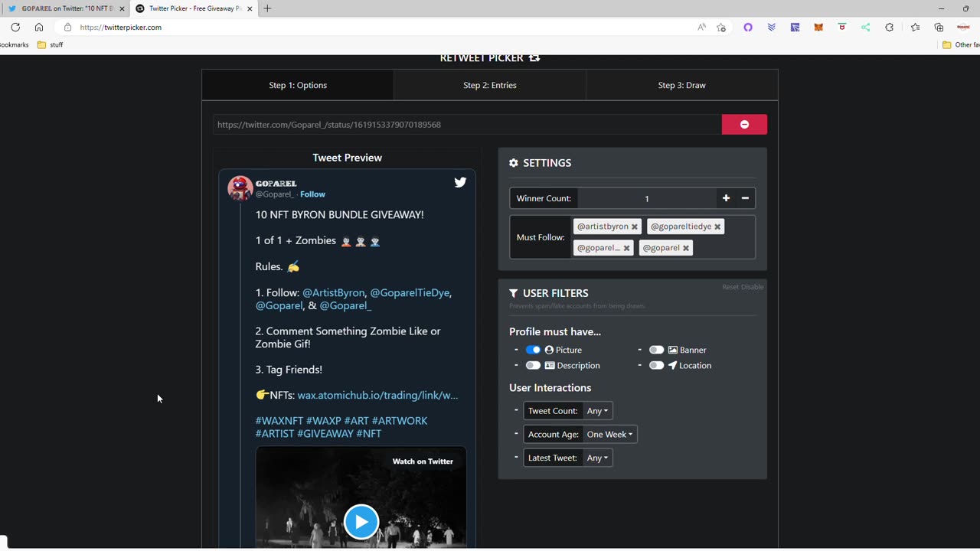Click the browser profile picture icon

click(963, 28)
